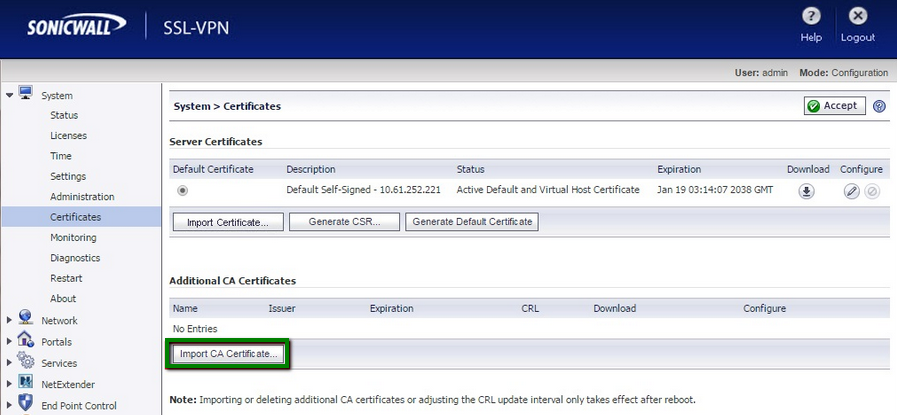Download the Default Self-Signed certificate
Screen dimensions: 897x415
pyautogui.click(x=807, y=192)
